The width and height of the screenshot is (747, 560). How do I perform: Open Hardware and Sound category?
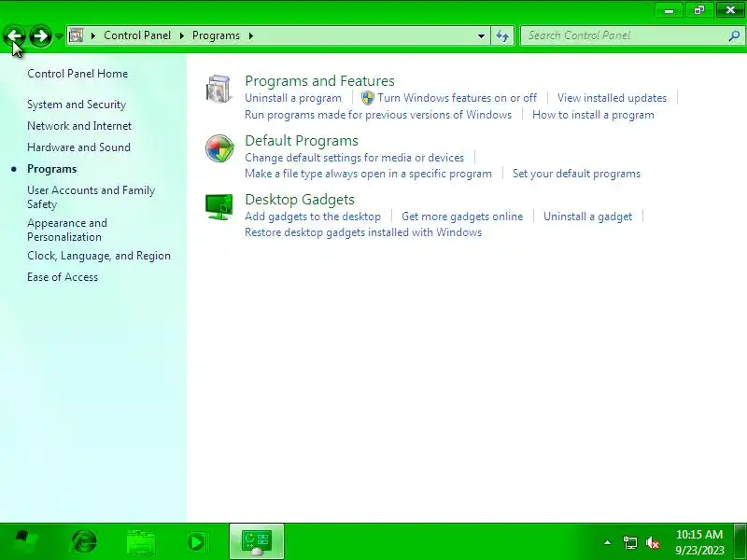pos(78,147)
